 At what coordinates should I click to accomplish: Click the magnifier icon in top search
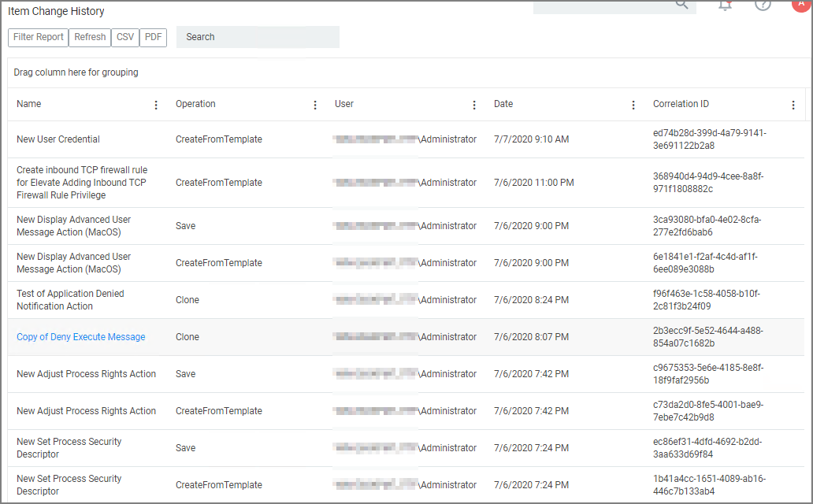click(x=682, y=5)
